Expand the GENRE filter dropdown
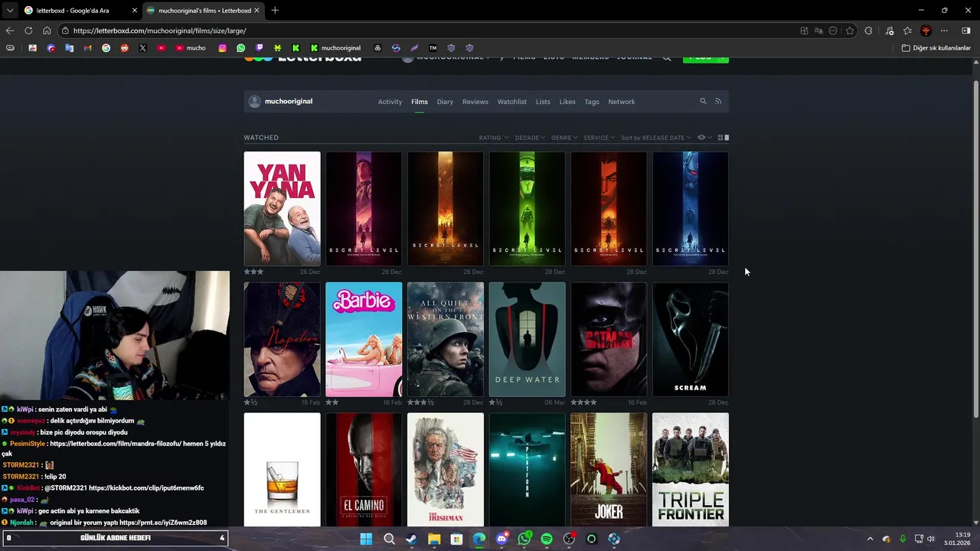This screenshot has height=551, width=980. [x=564, y=138]
